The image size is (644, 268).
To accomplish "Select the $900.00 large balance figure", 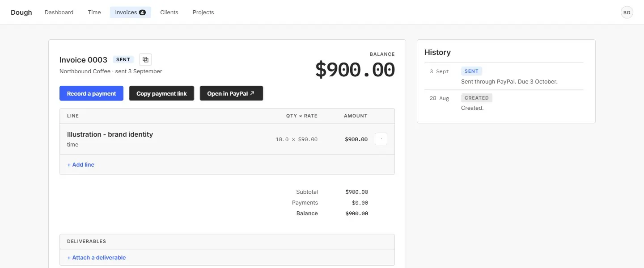I will click(x=355, y=70).
